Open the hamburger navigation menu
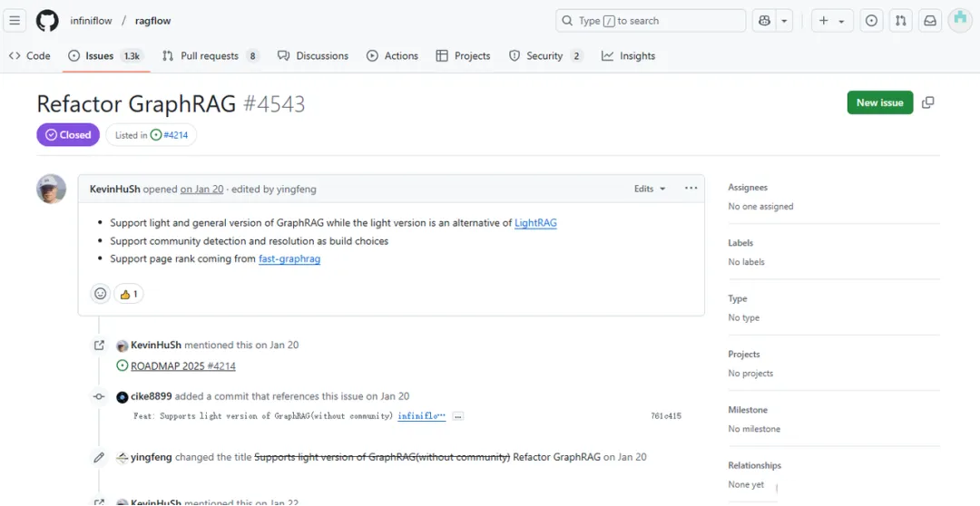980x506 pixels. [15, 21]
